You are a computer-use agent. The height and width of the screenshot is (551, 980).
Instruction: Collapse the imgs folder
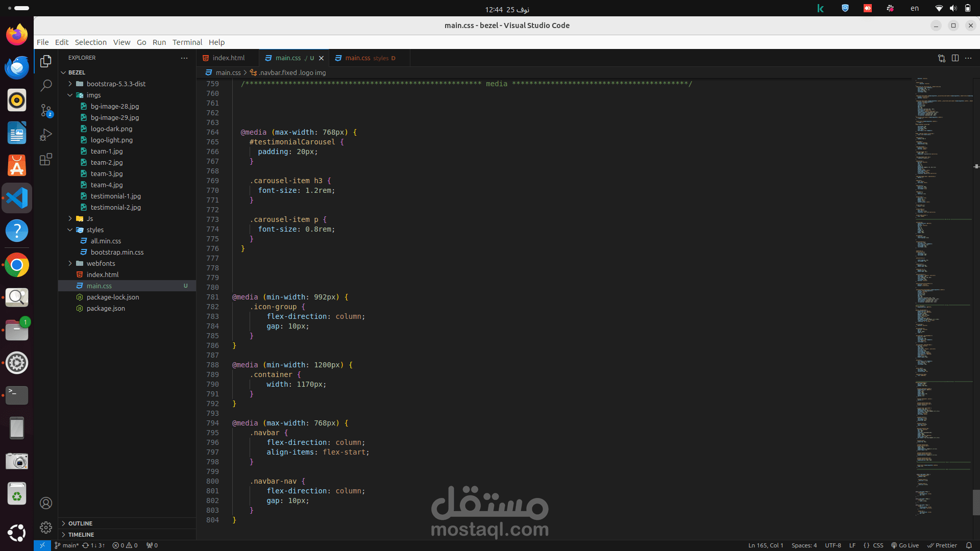tap(93, 95)
